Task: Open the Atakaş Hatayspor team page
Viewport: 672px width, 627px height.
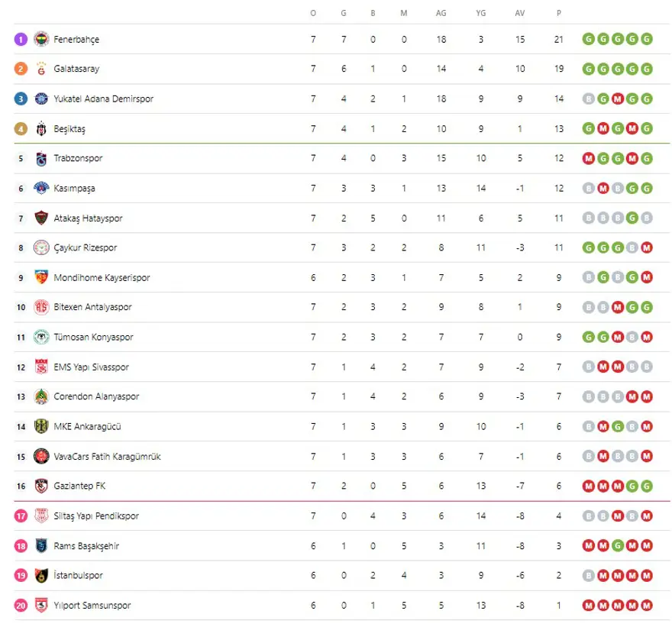Action: tap(88, 218)
